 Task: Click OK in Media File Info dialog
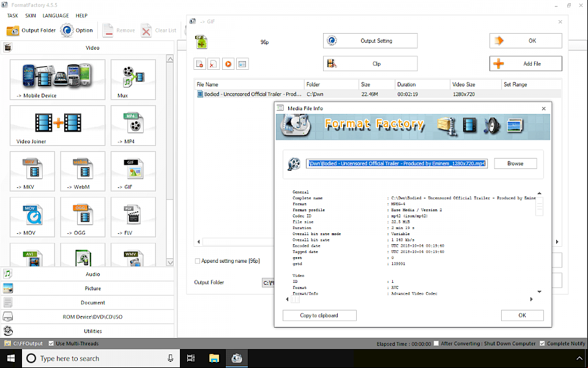522,315
